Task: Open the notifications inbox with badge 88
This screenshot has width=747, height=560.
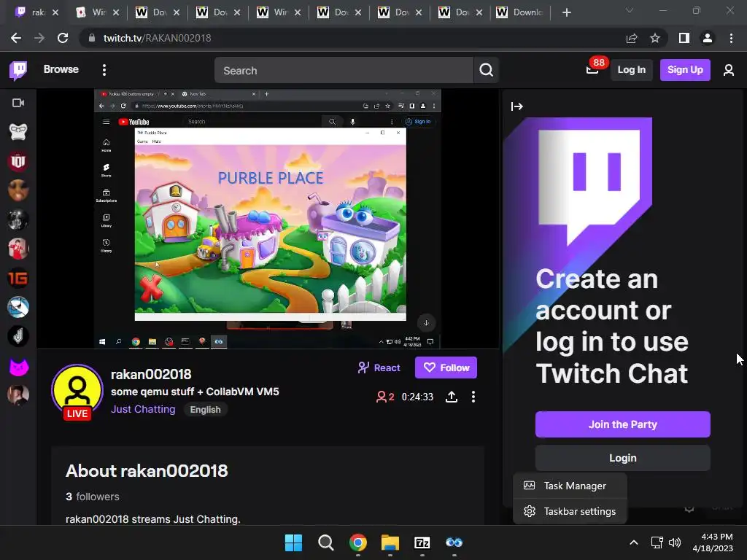Action: tap(592, 69)
